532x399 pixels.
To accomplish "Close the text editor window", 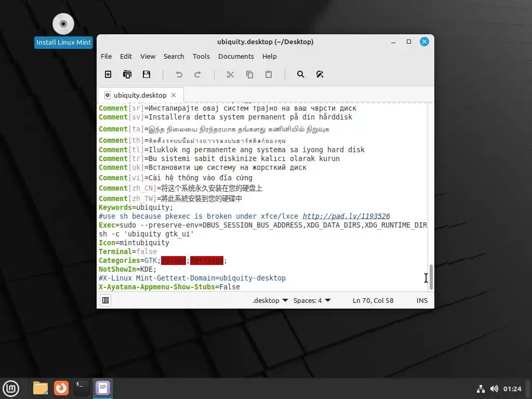I will 424,42.
